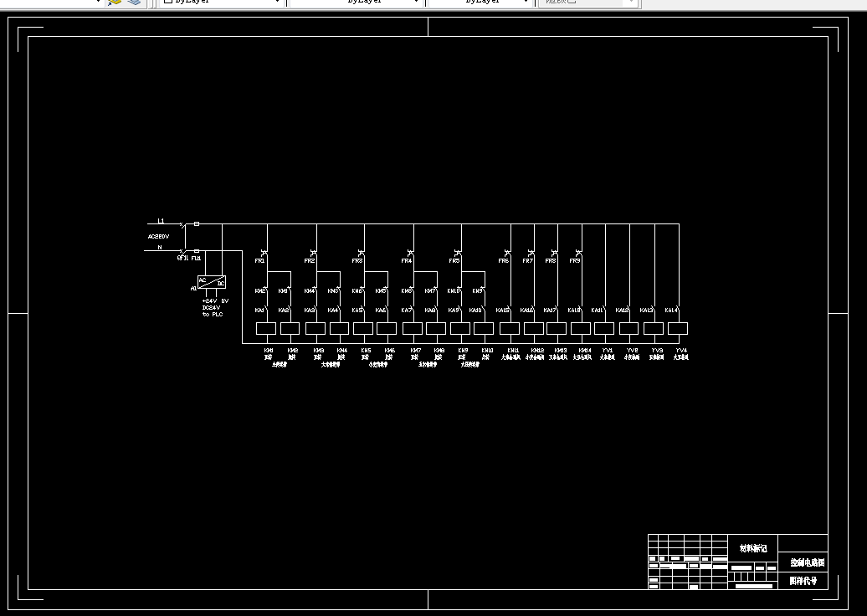Select the KM13 coil label under coils

561,351
